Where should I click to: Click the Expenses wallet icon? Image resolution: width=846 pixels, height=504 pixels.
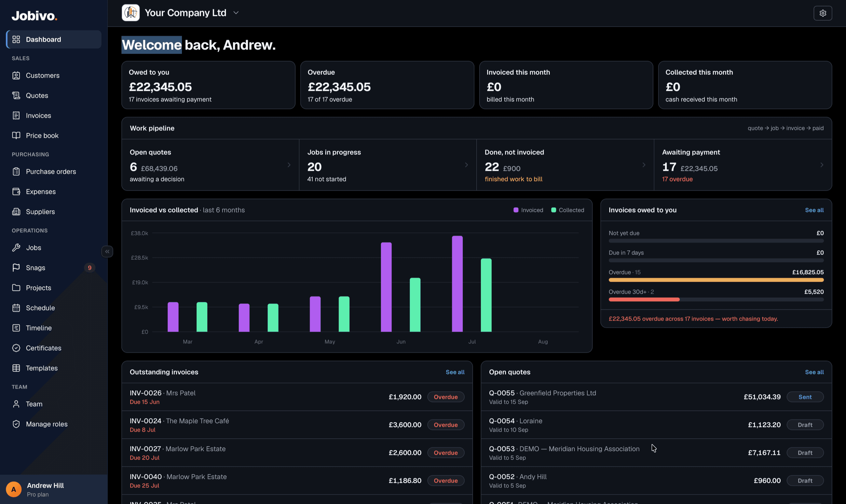(x=16, y=192)
